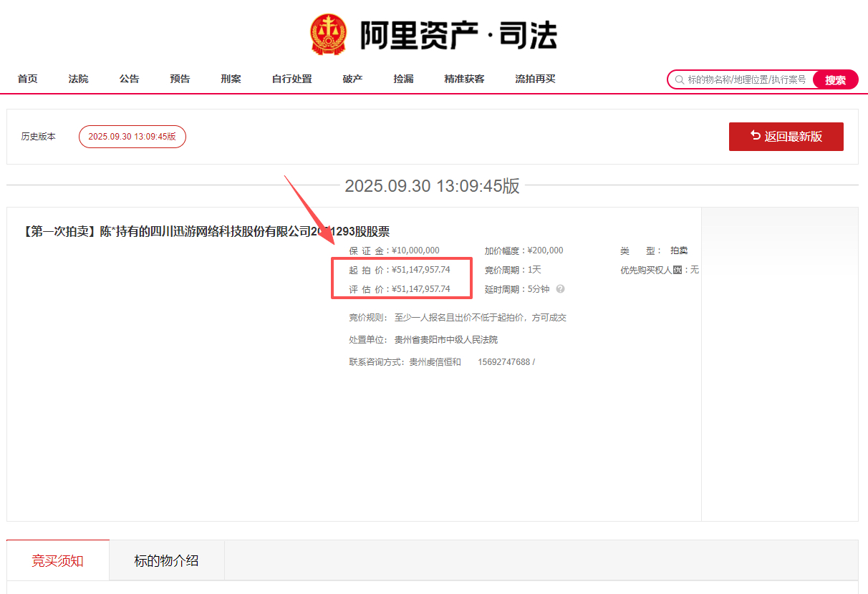Click the contact 贵州虔信恒和 name
868x594 pixels.
pos(435,362)
